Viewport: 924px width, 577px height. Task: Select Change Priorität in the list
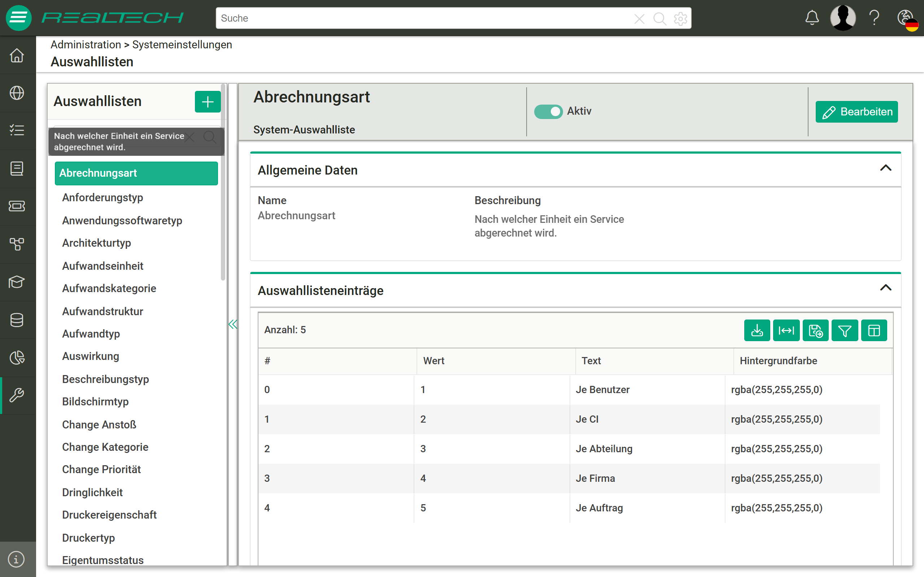[101, 469]
